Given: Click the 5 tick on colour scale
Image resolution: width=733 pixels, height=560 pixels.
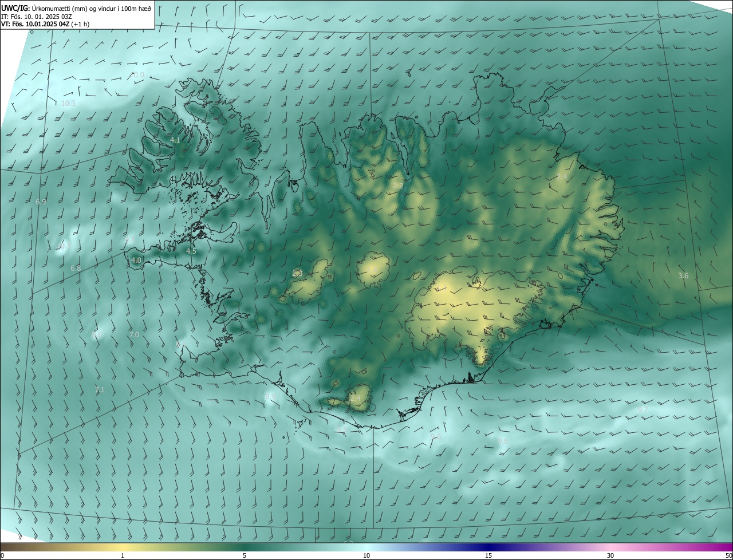Looking at the screenshot, I should click(x=245, y=555).
